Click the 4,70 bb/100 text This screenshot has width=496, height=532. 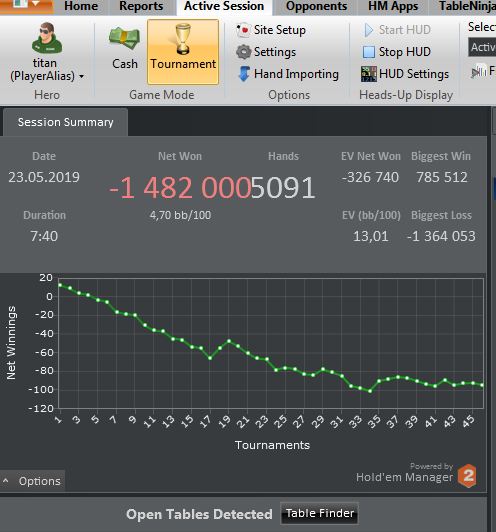(x=180, y=215)
